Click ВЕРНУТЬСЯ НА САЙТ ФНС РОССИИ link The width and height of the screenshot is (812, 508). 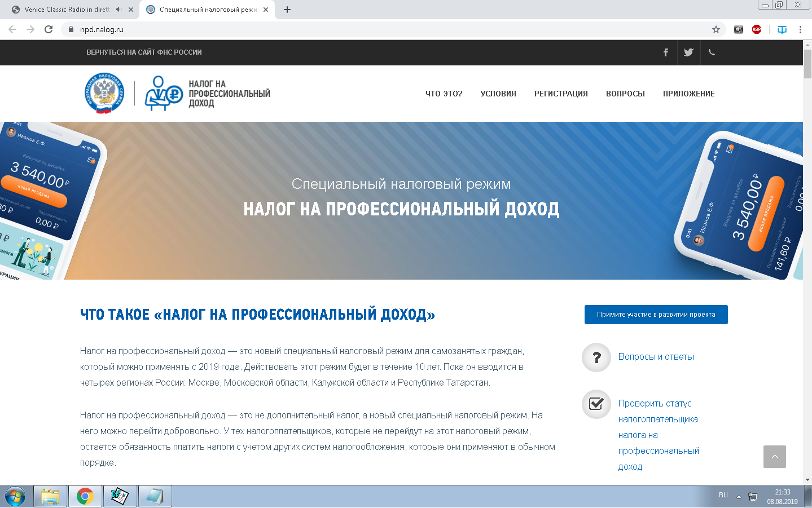[144, 52]
